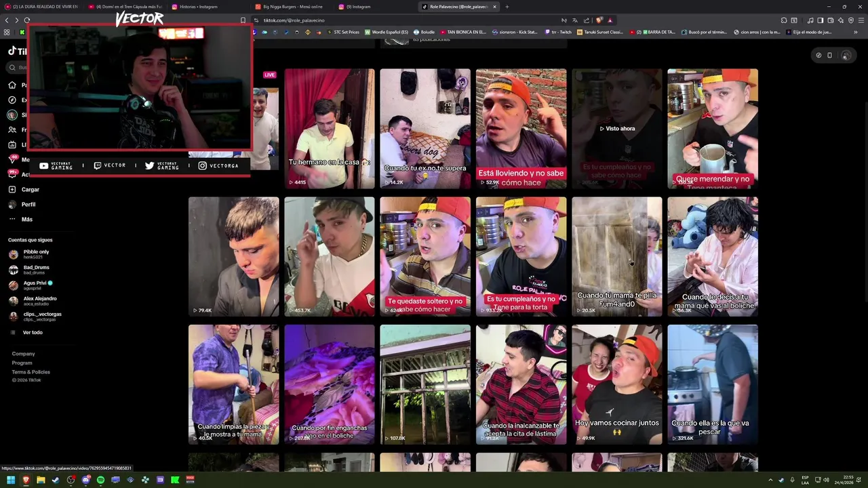Image resolution: width=868 pixels, height=488 pixels.
Task: Open 'Cuando la inalcanzable te acepta' video
Action: [x=521, y=384]
